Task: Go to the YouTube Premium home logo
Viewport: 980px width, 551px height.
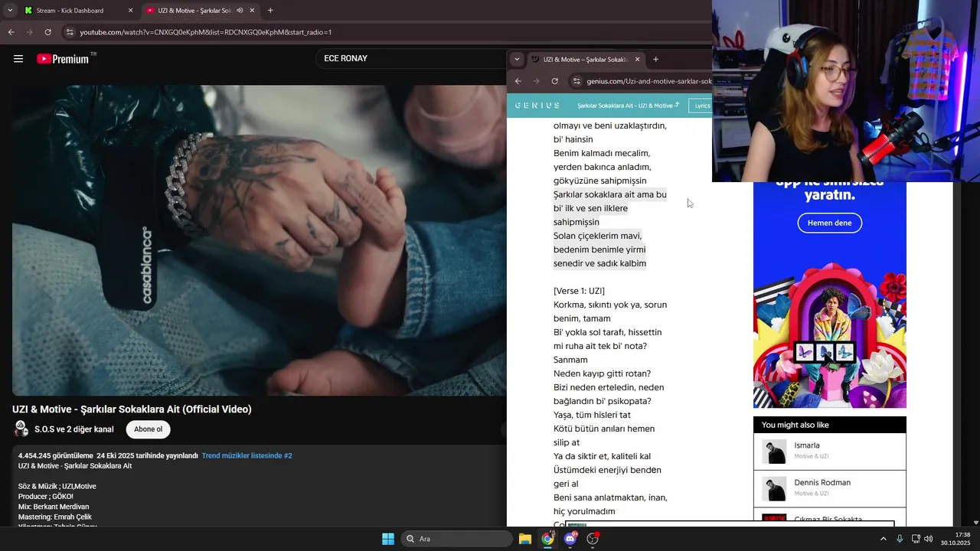Action: point(67,59)
